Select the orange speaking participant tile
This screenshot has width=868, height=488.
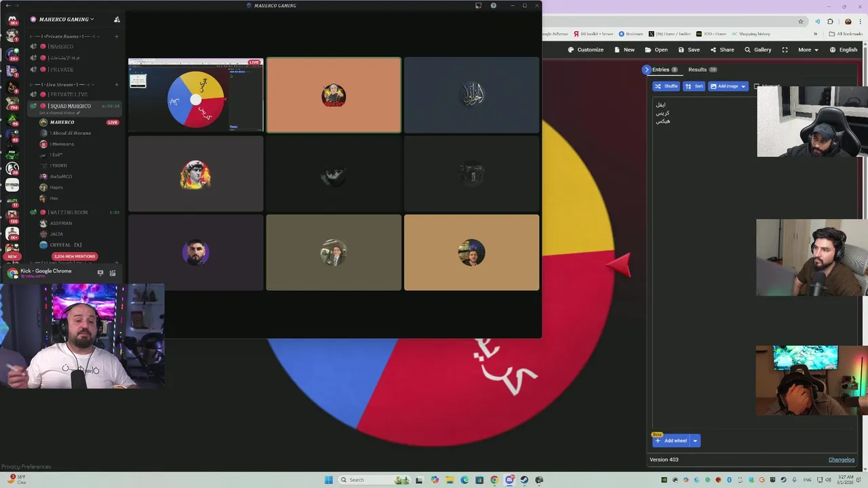334,95
